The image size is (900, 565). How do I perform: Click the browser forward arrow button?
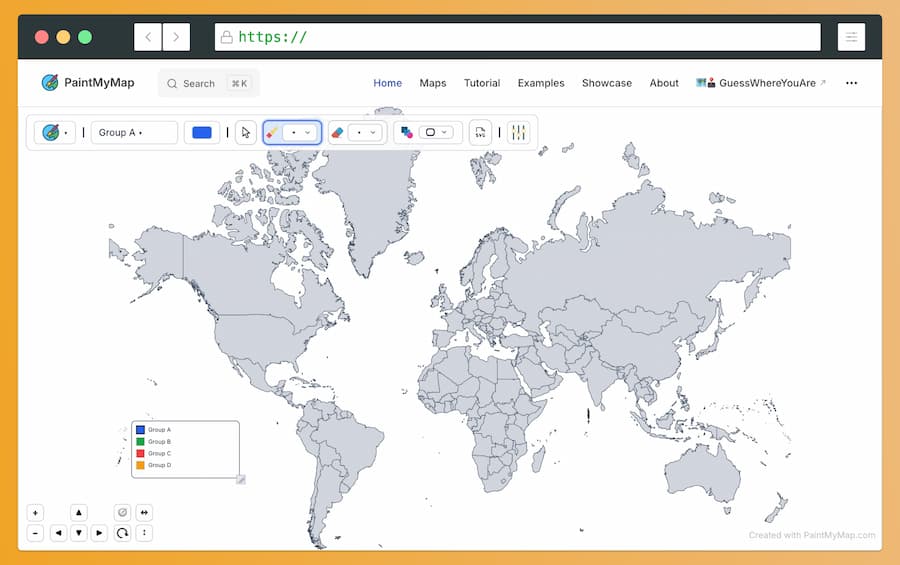(x=176, y=37)
